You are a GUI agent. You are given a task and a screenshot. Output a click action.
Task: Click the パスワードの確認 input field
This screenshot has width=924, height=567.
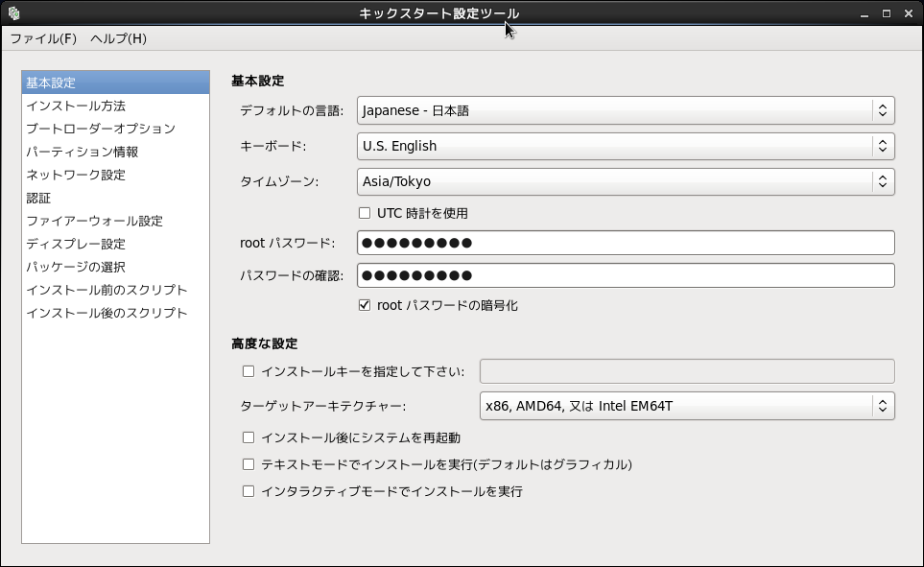tap(626, 275)
